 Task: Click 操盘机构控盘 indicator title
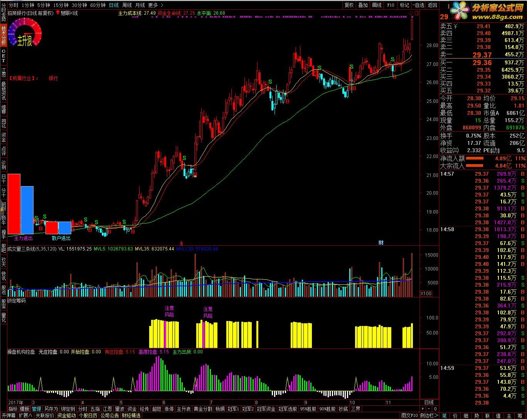(x=21, y=352)
